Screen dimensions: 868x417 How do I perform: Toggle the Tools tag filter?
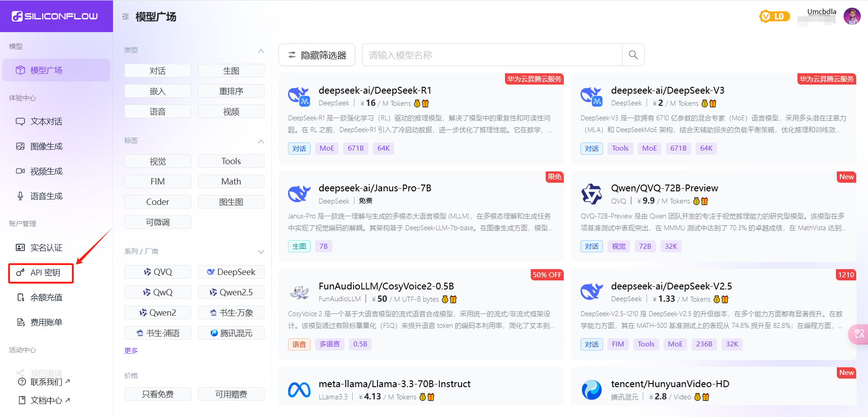click(x=231, y=161)
